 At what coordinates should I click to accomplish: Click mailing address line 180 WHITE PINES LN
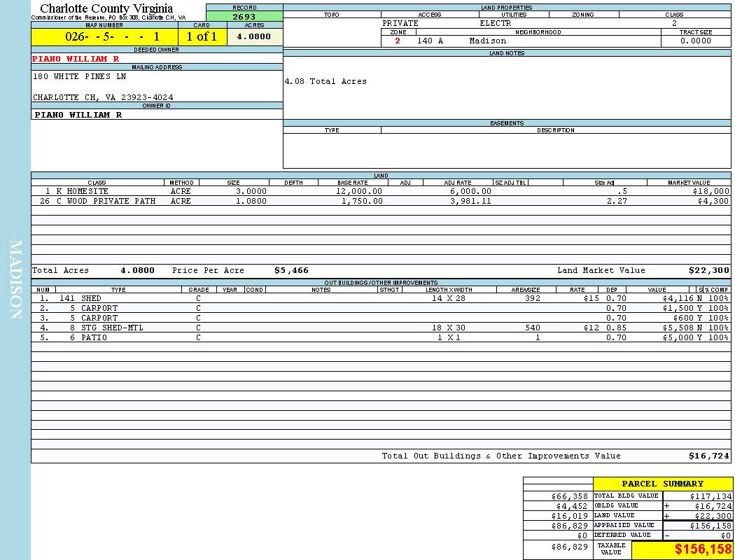[80, 76]
